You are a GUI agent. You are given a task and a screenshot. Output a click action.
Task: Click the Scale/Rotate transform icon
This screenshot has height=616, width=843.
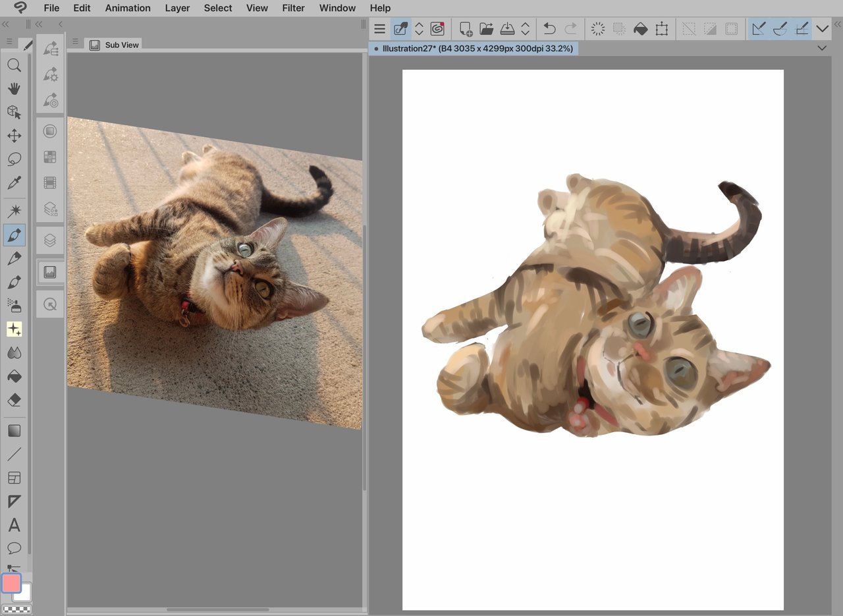[x=662, y=29]
